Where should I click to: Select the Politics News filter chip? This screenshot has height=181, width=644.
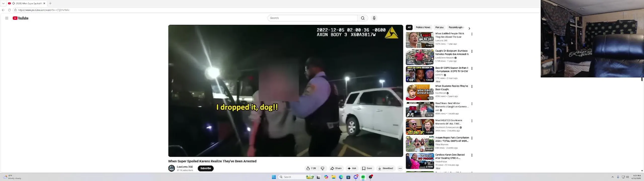(x=423, y=27)
